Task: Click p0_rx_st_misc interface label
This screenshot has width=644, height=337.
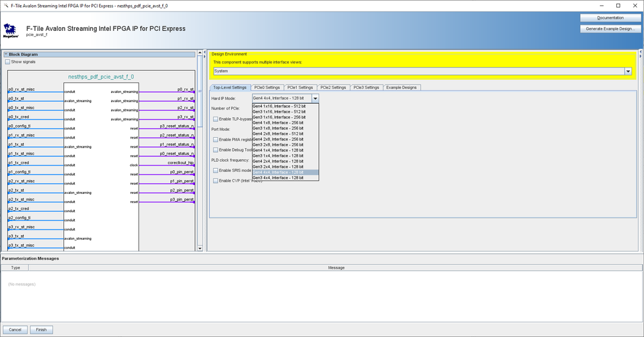Action: click(21, 90)
